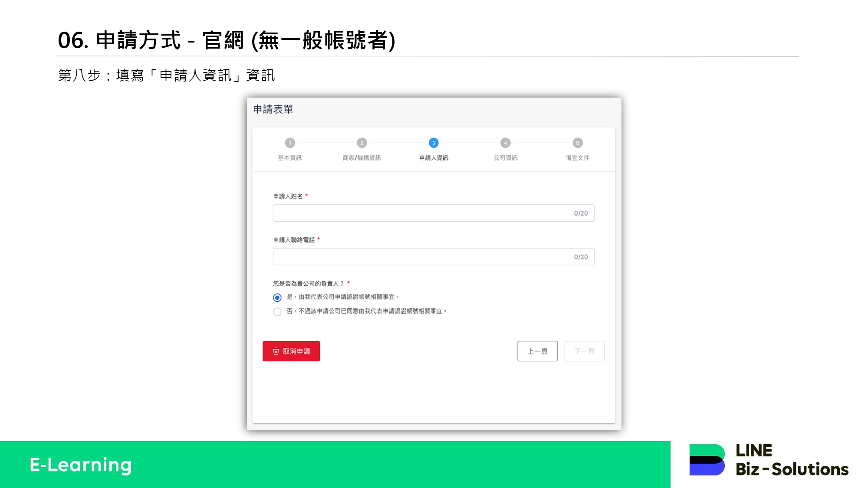The height and width of the screenshot is (488, 868).
Task: Click the active step 3 circle
Action: 434,143
